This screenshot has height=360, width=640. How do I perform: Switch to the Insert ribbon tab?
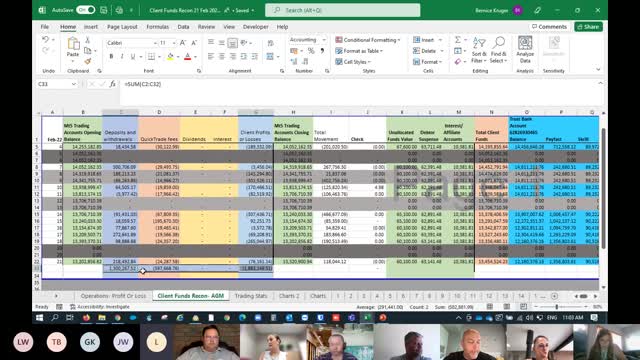click(x=91, y=27)
